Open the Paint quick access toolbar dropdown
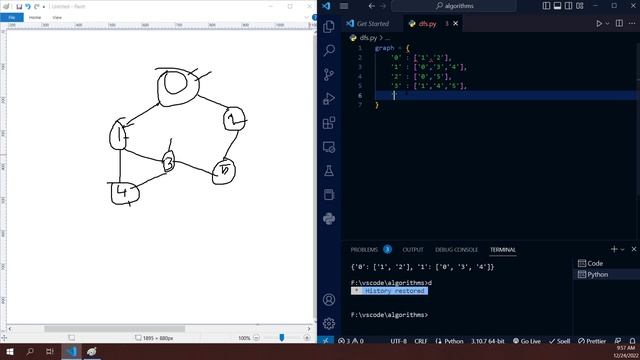 pyautogui.click(x=44, y=7)
